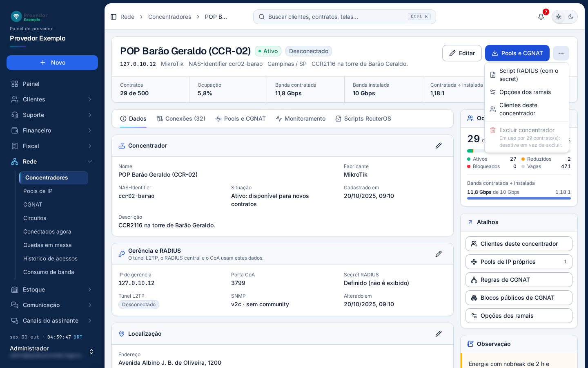Click the blue Pools e CGNAT button
The image size is (588, 368).
click(517, 53)
